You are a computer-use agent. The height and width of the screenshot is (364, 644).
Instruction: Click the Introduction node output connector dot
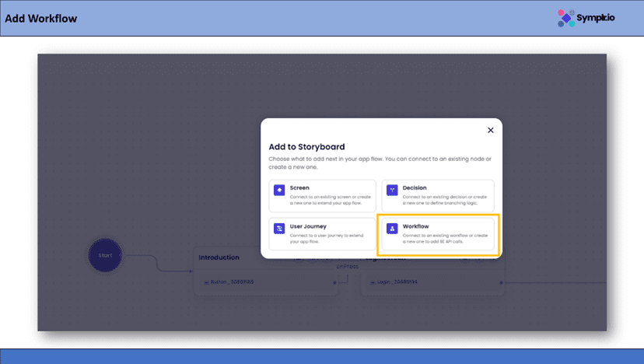coord(334,282)
